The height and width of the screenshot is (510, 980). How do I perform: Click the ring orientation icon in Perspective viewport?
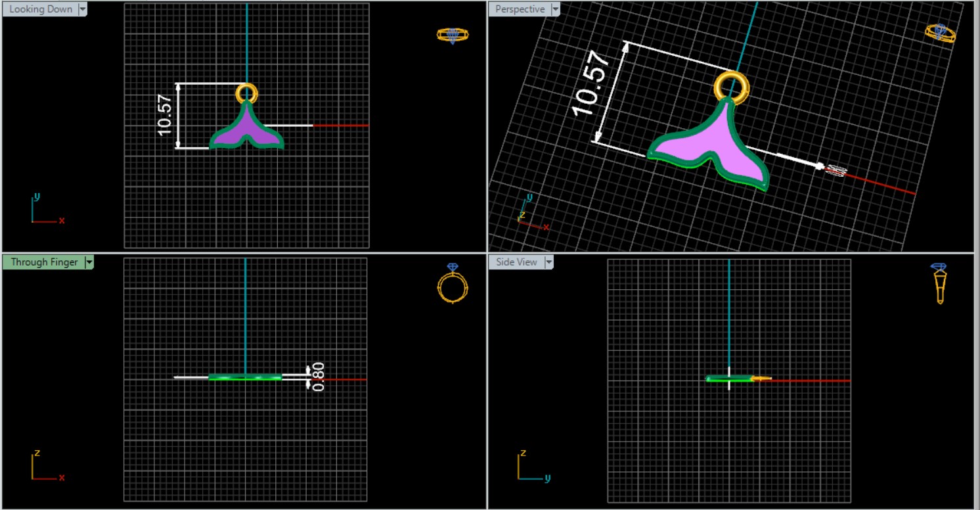(x=940, y=33)
